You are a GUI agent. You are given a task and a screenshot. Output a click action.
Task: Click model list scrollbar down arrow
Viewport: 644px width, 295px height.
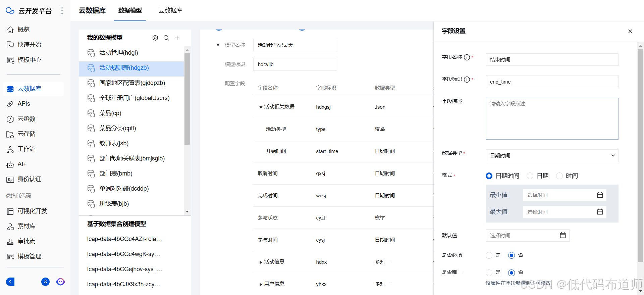[187, 211]
